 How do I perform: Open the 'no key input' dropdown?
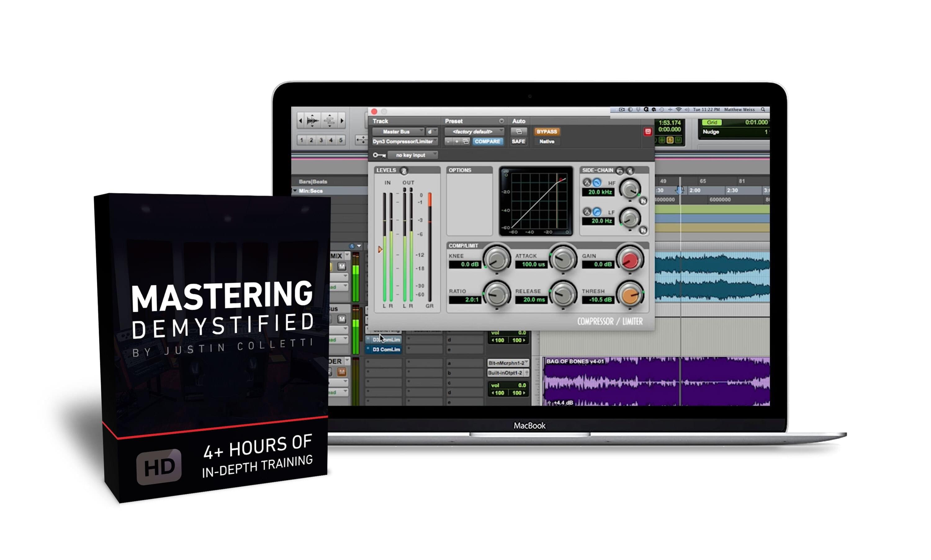(412, 155)
